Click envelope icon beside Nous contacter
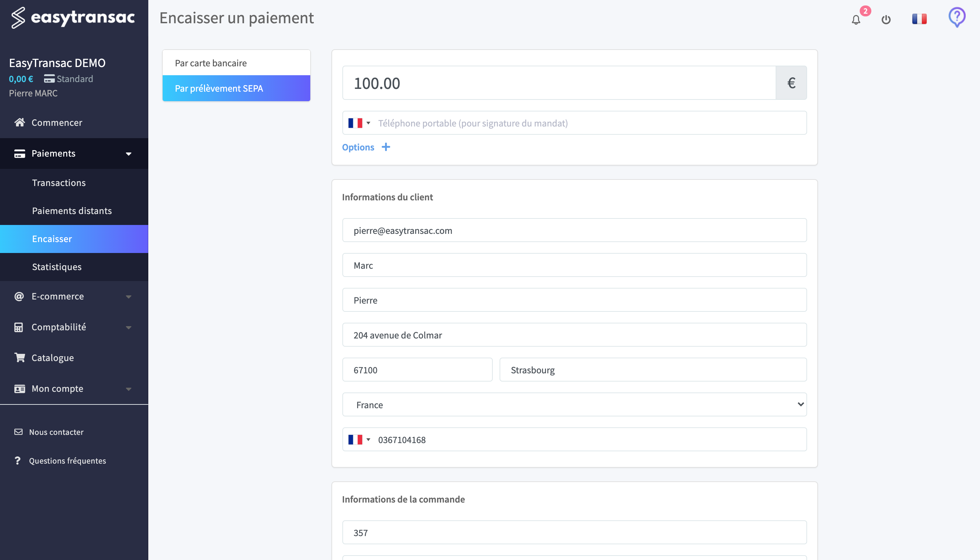Screen dimensions: 980x560 [18, 431]
